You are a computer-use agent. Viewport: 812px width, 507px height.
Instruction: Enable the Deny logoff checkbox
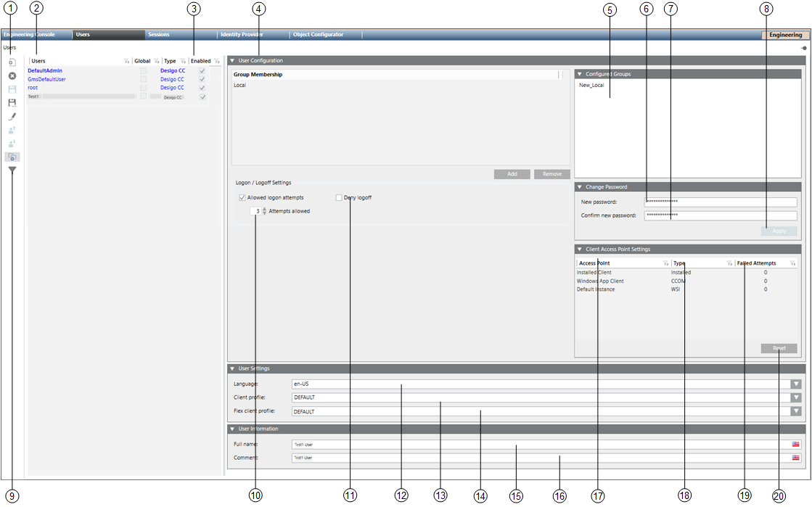click(x=339, y=197)
